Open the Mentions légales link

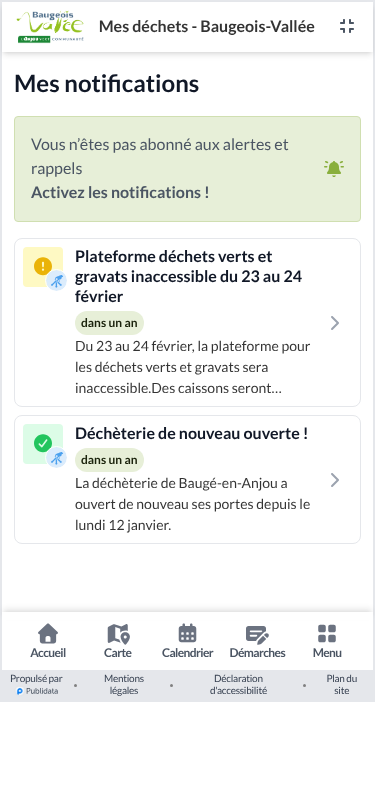124,685
